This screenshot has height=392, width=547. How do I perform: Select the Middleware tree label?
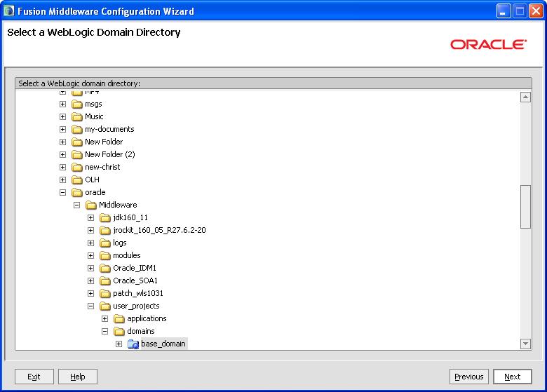pyautogui.click(x=118, y=205)
